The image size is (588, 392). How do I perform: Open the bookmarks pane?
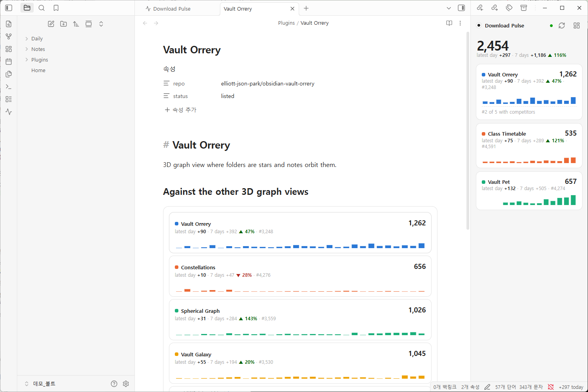tap(56, 8)
